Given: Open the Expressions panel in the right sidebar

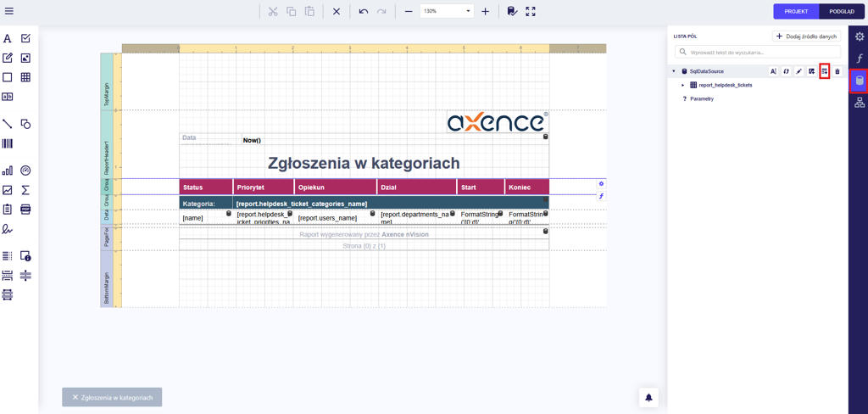Looking at the screenshot, I should [x=860, y=59].
